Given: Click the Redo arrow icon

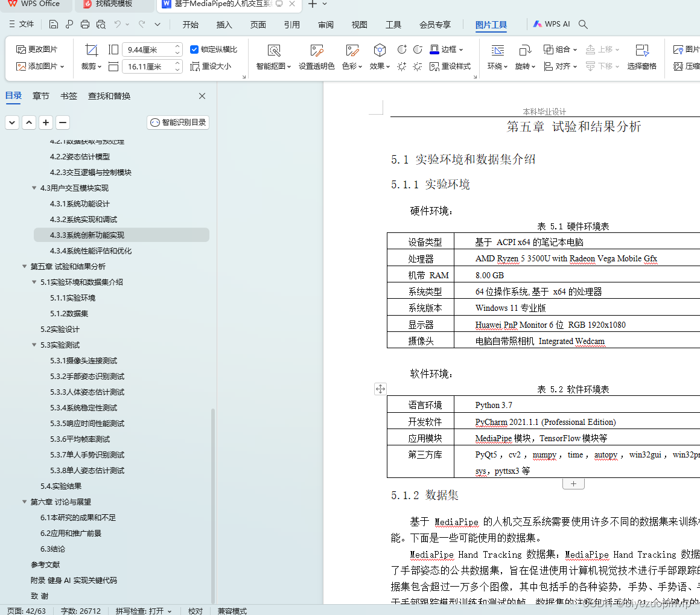Looking at the screenshot, I should coord(142,24).
